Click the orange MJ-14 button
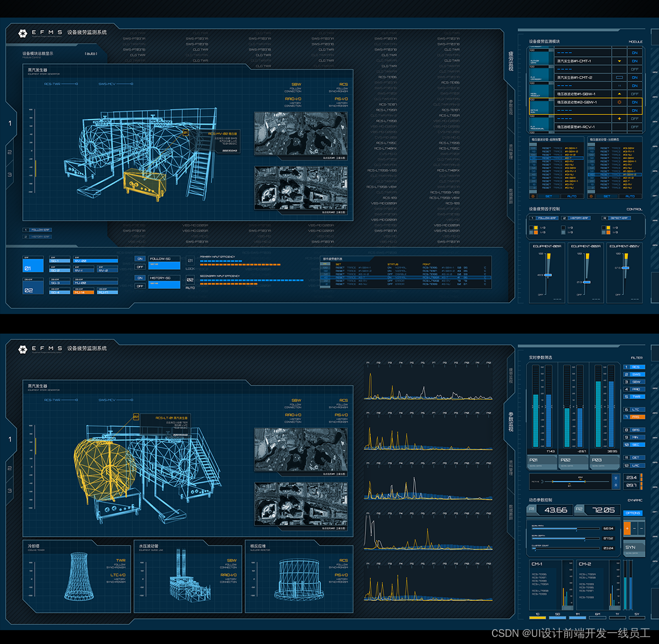 84,292
